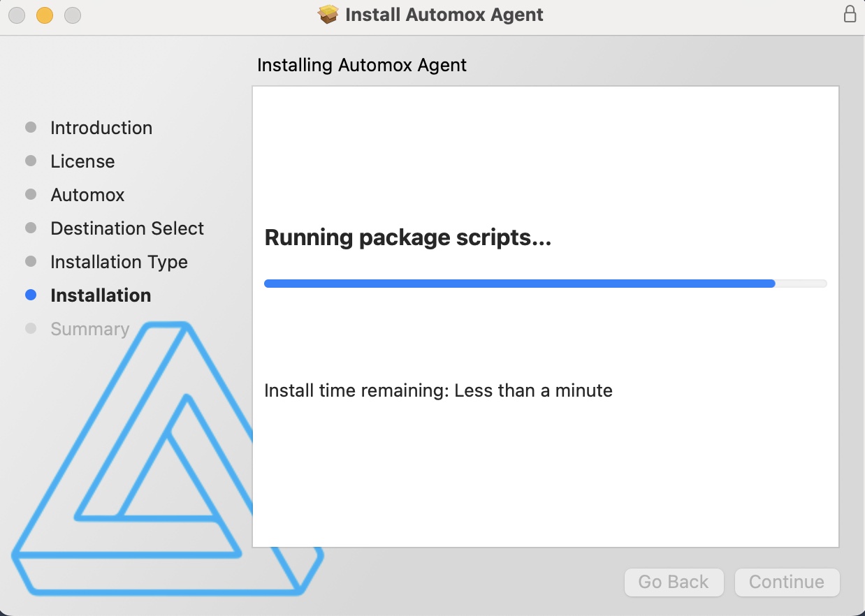Viewport: 865px width, 616px height.
Task: Click the 'Running package scripts...' heading
Action: (408, 238)
